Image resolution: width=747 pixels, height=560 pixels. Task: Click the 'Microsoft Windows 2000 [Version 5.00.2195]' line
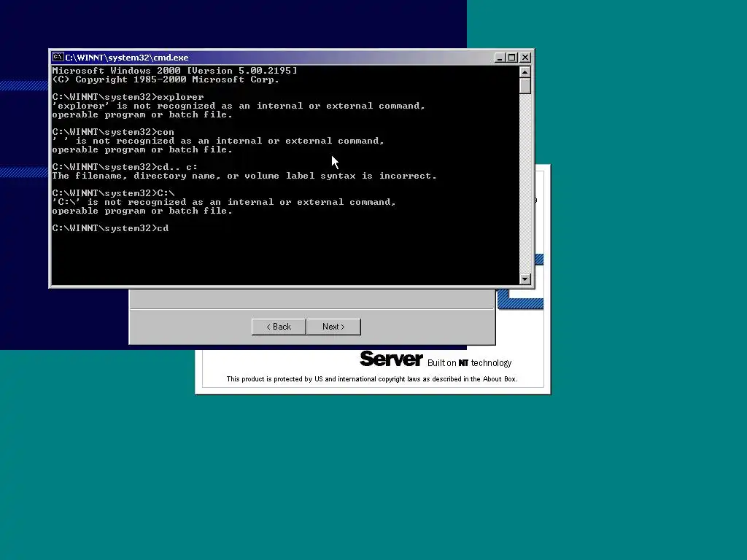(x=175, y=71)
